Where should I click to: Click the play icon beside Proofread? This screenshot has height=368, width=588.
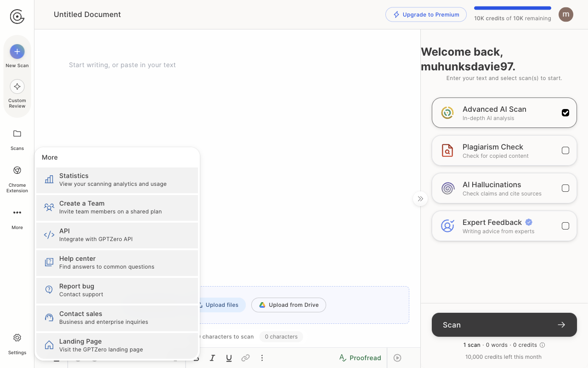(x=397, y=358)
